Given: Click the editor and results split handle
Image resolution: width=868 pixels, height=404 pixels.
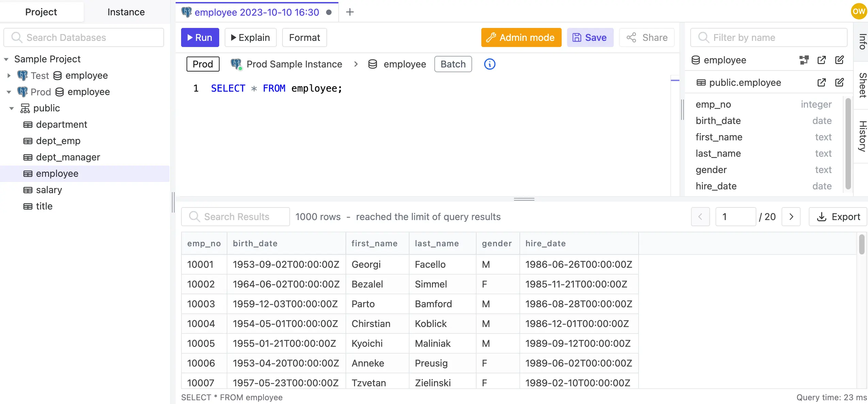Looking at the screenshot, I should [524, 199].
